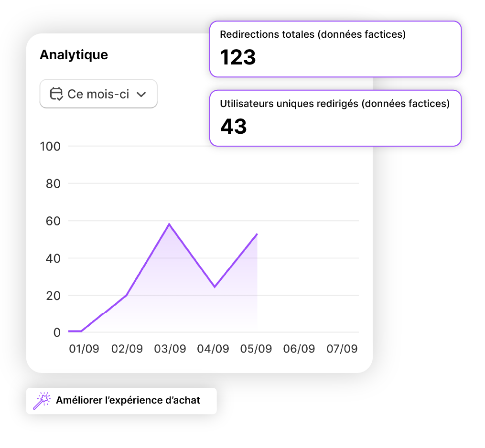This screenshot has width=485, height=448.
Task: Click the chart dip at 04/09
Action: (215, 287)
